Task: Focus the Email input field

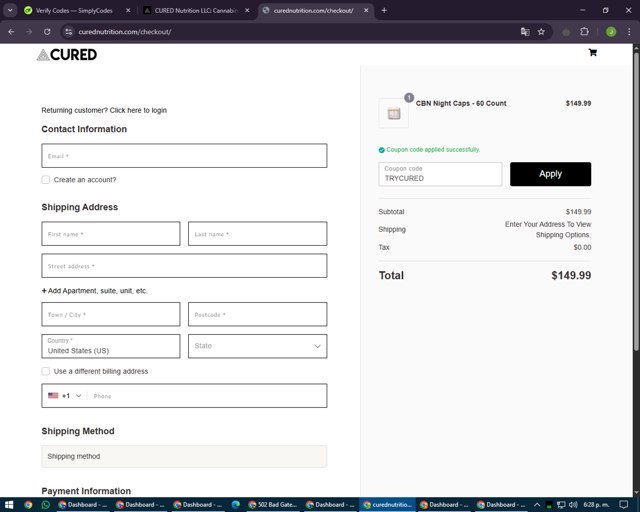Action: [184, 156]
